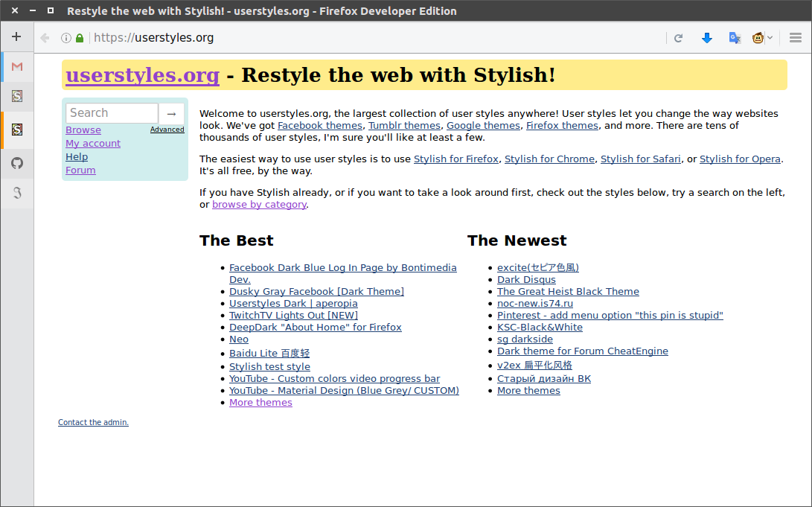Viewport: 812px width, 507px height.
Task: Show site information via the info icon
Action: [65, 38]
